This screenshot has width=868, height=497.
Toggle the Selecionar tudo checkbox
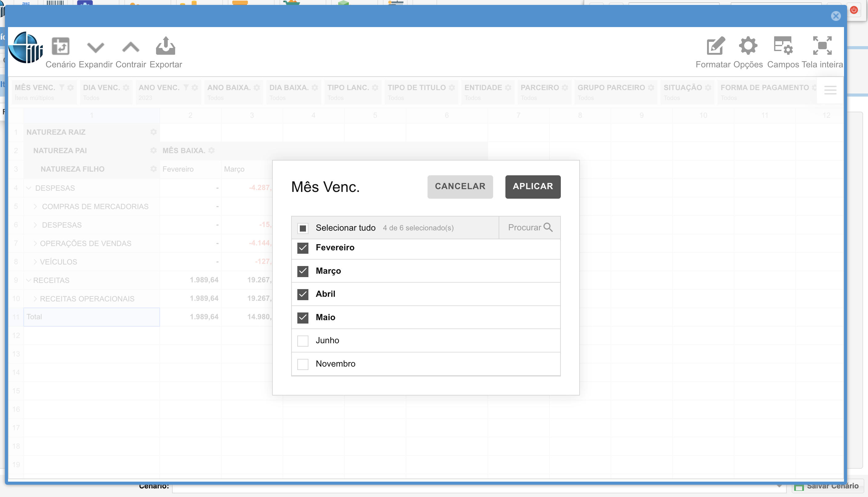pos(303,228)
